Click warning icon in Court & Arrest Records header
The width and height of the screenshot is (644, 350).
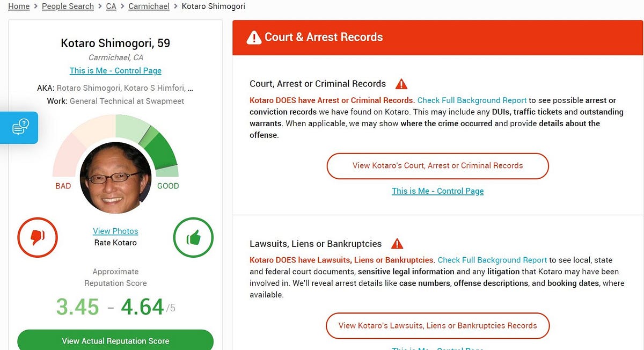253,38
